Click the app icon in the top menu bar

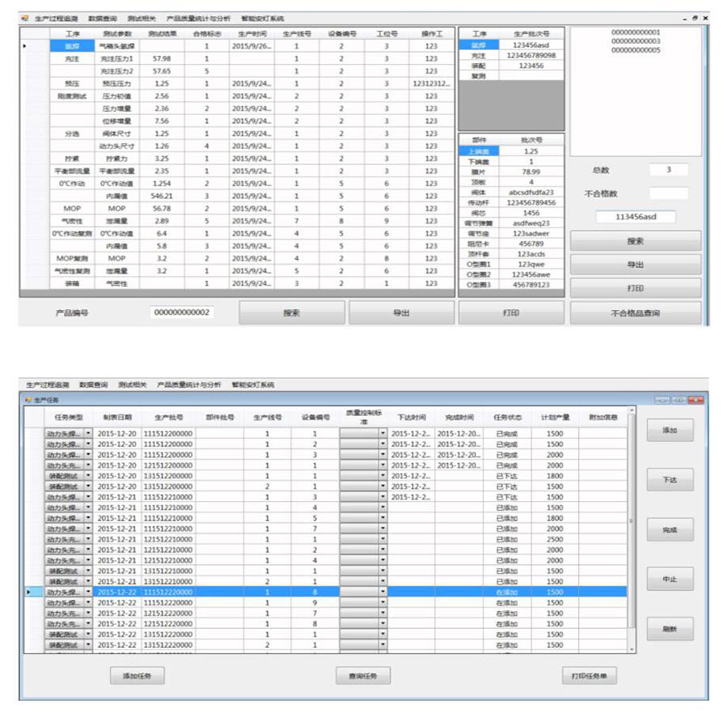(x=24, y=18)
